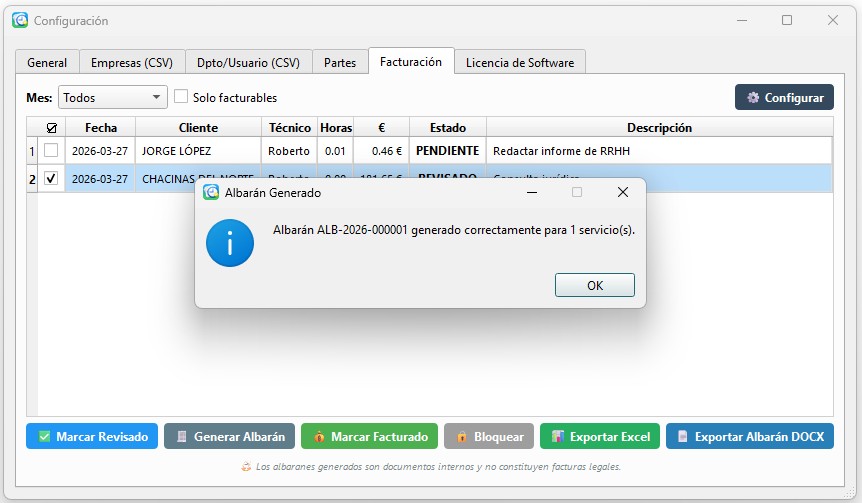This screenshot has width=862, height=503.
Task: Click the gear icon on Configurar button
Action: pyautogui.click(x=752, y=98)
